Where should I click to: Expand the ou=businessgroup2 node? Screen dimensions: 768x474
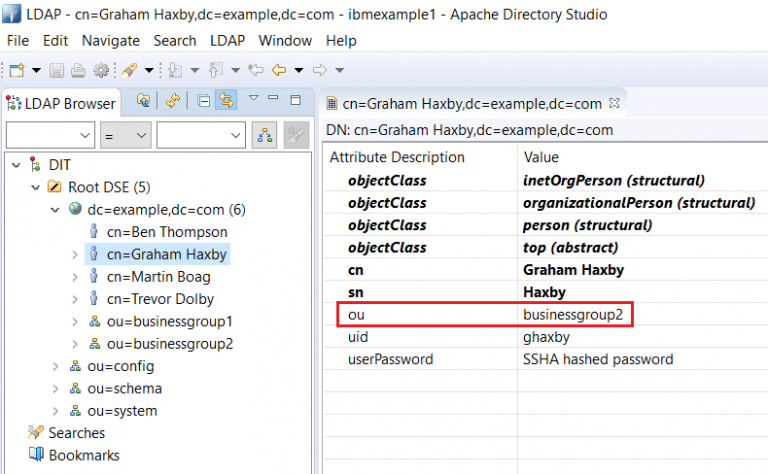click(75, 344)
